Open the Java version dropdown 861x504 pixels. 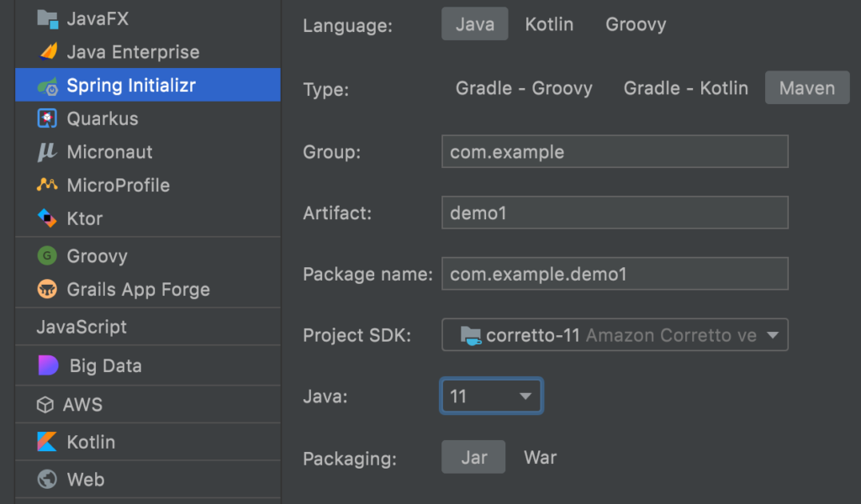pos(491,396)
